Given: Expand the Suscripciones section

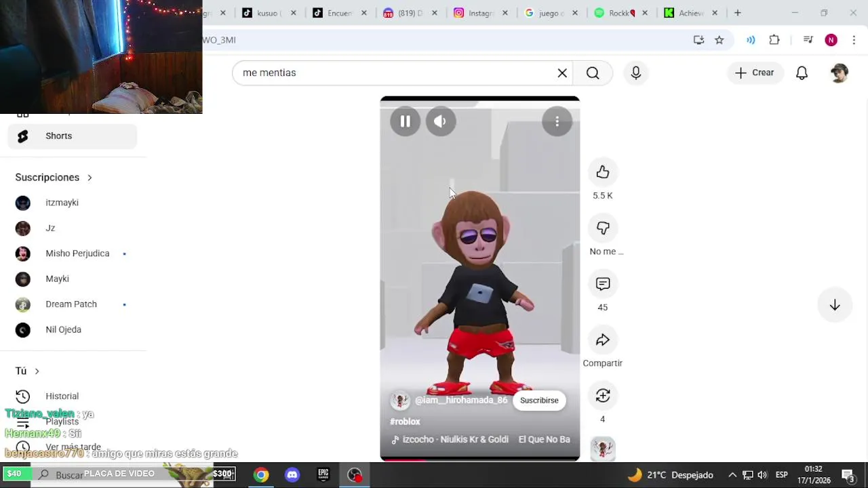Looking at the screenshot, I should 54,178.
